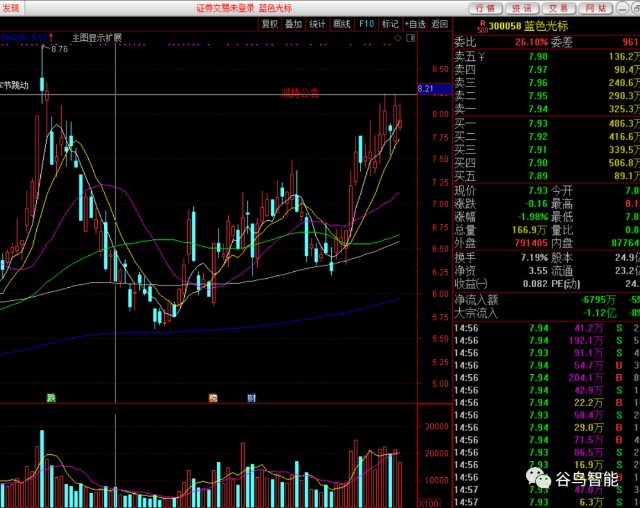The image size is (640, 508).
Task: Select the 买四 7.90 bid row
Action: [547, 162]
